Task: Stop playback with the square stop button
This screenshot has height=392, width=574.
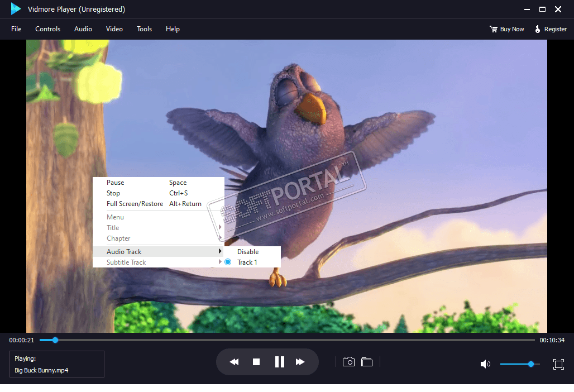Action: coord(256,362)
